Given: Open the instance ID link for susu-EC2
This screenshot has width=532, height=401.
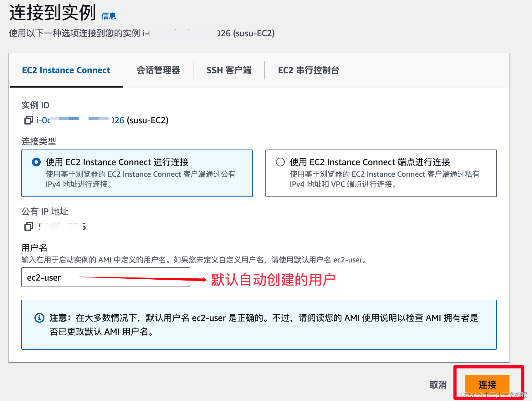Looking at the screenshot, I should pyautogui.click(x=80, y=120).
